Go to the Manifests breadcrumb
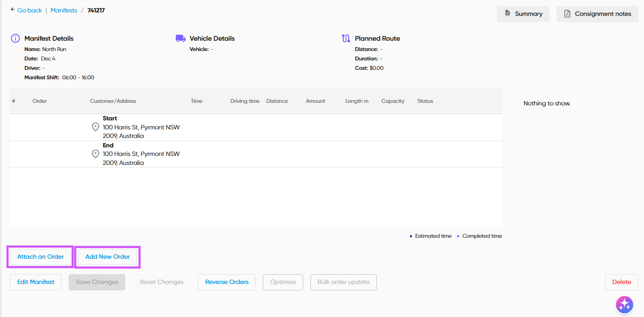This screenshot has height=317, width=644. [64, 10]
